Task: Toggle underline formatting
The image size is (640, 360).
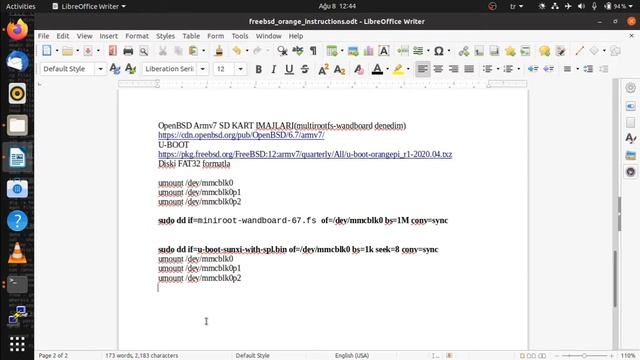Action: pos(289,69)
